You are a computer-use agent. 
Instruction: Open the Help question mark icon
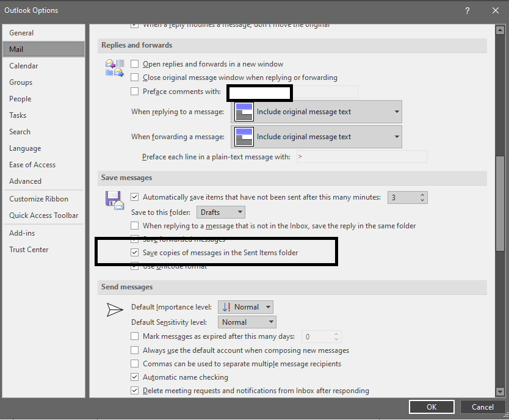[x=467, y=10]
